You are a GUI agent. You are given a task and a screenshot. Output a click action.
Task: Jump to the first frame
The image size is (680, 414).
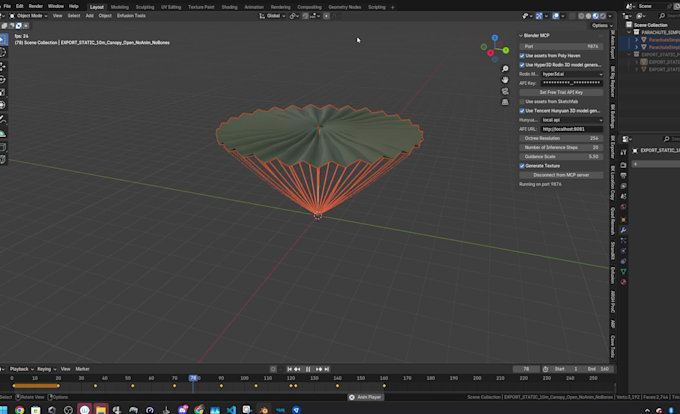click(x=289, y=369)
